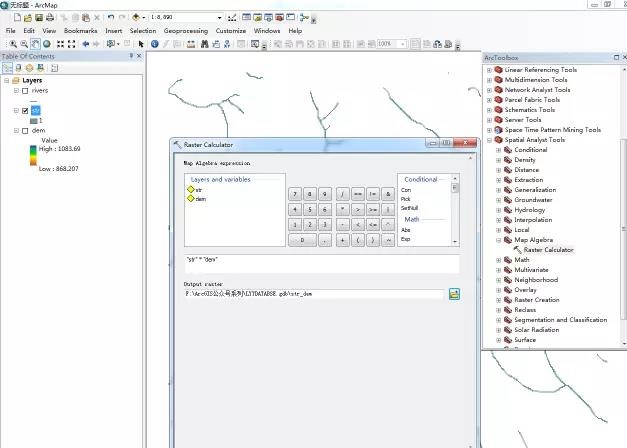Viewport: 627px width, 448px height.
Task: Click the Output raster path field
Action: [x=314, y=294]
